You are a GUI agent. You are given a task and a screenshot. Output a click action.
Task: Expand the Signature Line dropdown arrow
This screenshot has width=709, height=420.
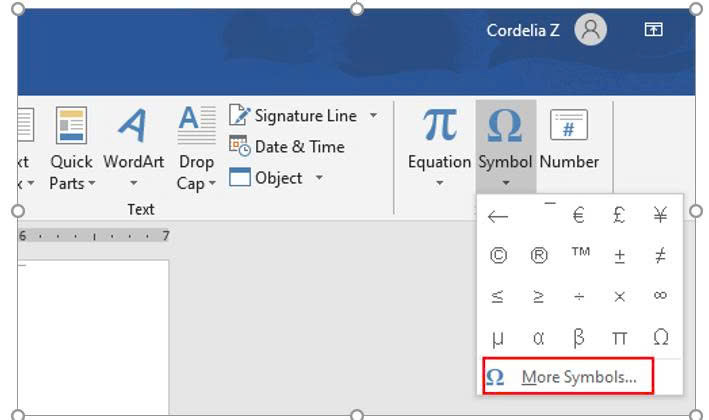pos(374,116)
